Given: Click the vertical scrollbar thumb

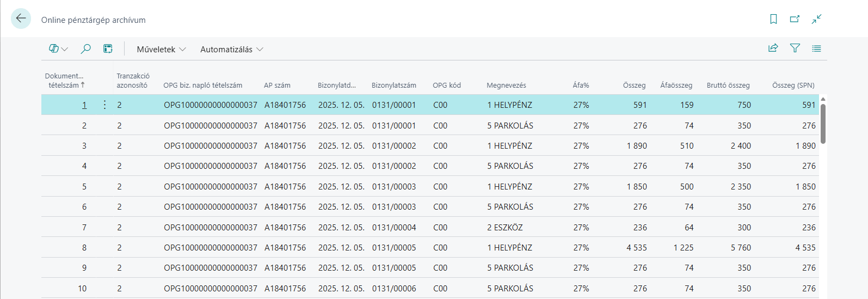Looking at the screenshot, I should tap(823, 123).
